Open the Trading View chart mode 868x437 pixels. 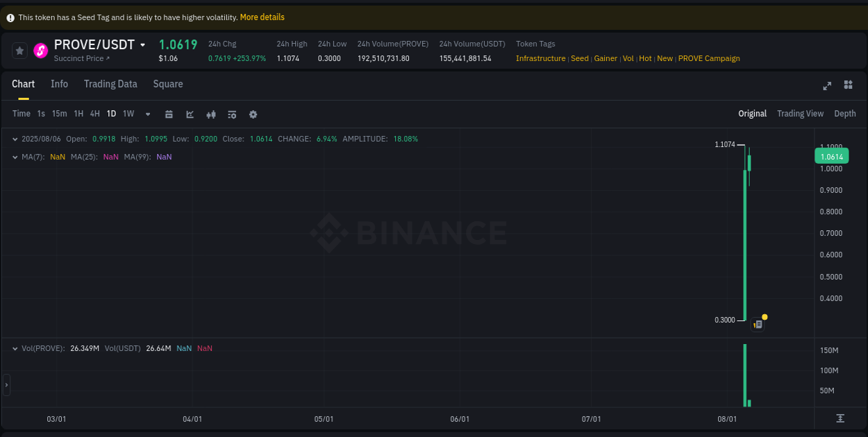coord(800,113)
